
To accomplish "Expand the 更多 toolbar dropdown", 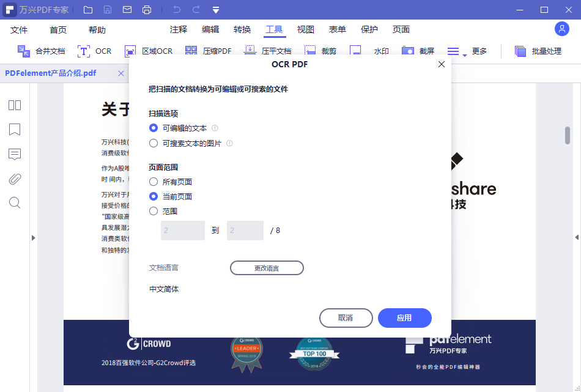I will tap(479, 51).
